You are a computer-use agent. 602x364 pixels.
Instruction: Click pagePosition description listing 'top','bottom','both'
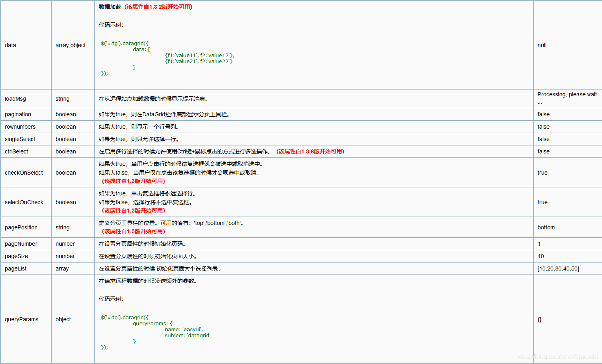point(171,223)
